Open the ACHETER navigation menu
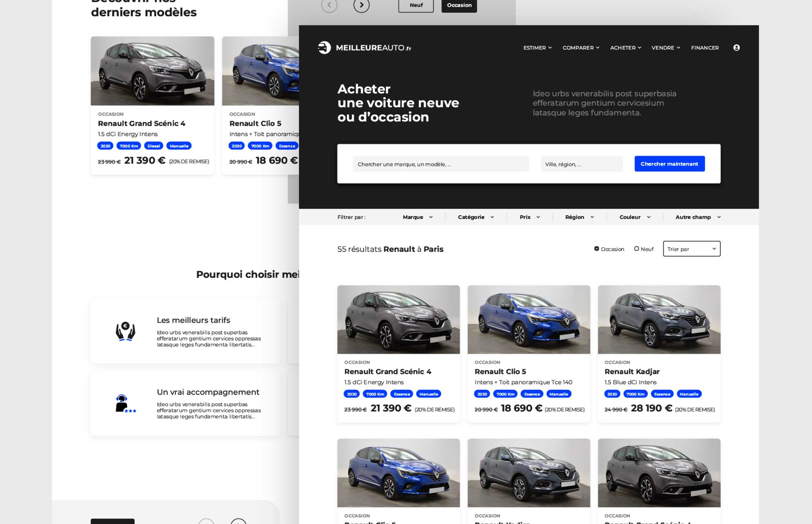 (625, 47)
